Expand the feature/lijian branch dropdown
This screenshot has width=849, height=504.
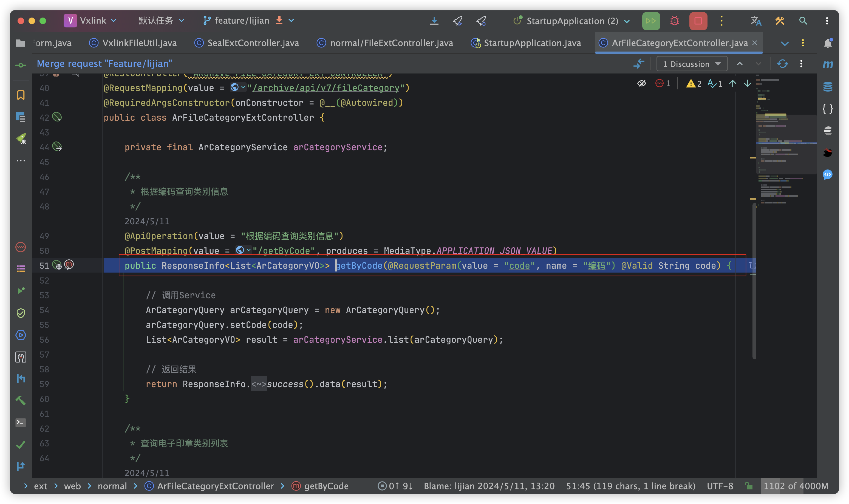[292, 21]
